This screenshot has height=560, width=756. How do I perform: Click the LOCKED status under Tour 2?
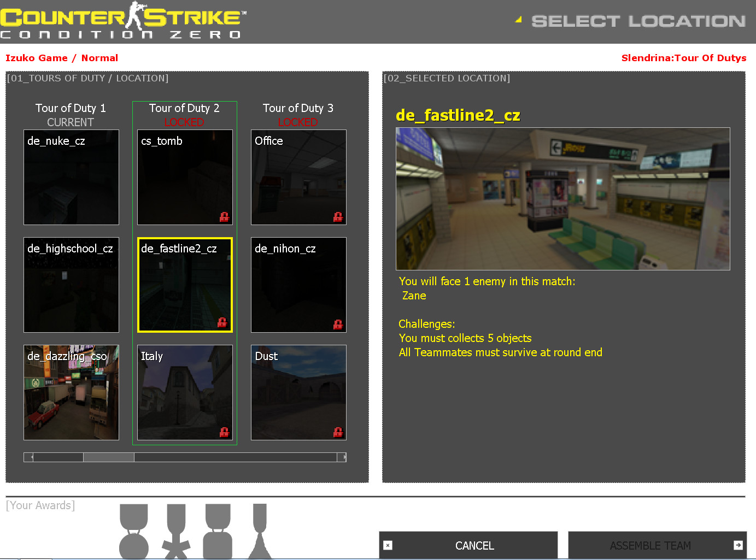(x=184, y=122)
